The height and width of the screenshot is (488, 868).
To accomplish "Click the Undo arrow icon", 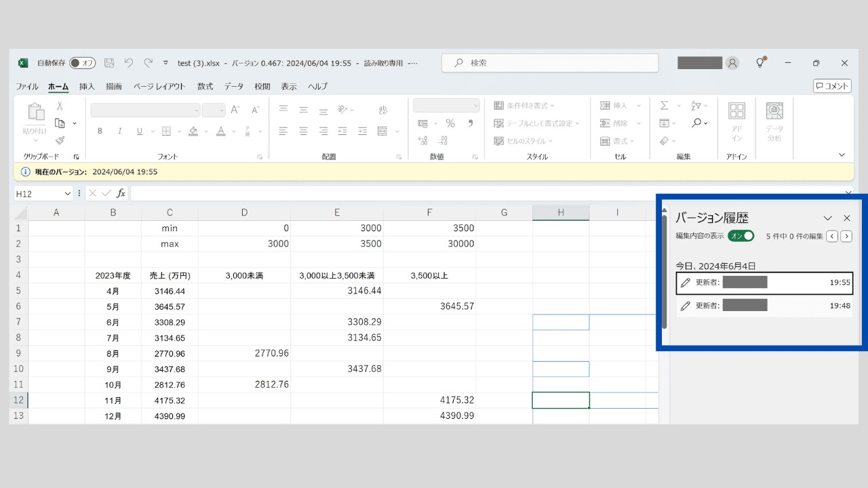I will click(x=129, y=63).
